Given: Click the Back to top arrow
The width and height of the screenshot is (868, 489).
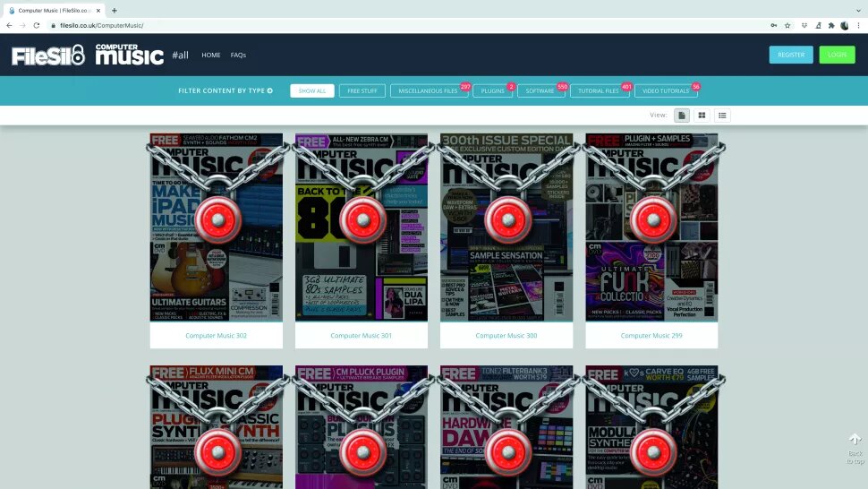Looking at the screenshot, I should pos(855,441).
